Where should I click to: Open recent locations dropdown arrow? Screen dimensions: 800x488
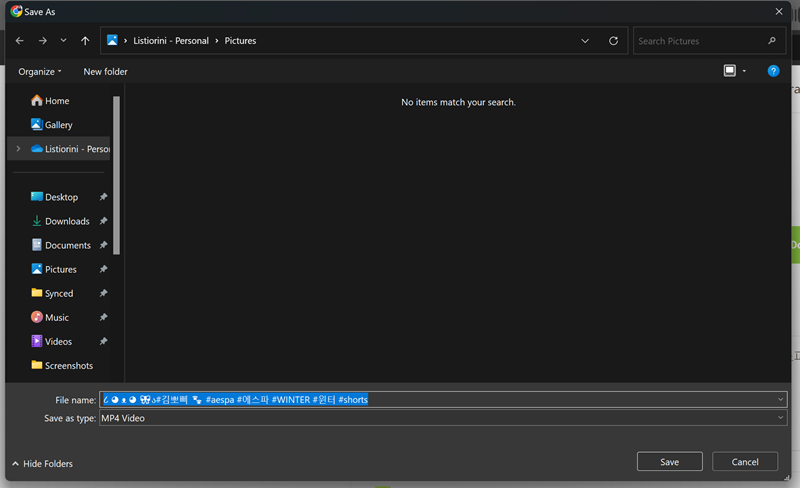63,41
